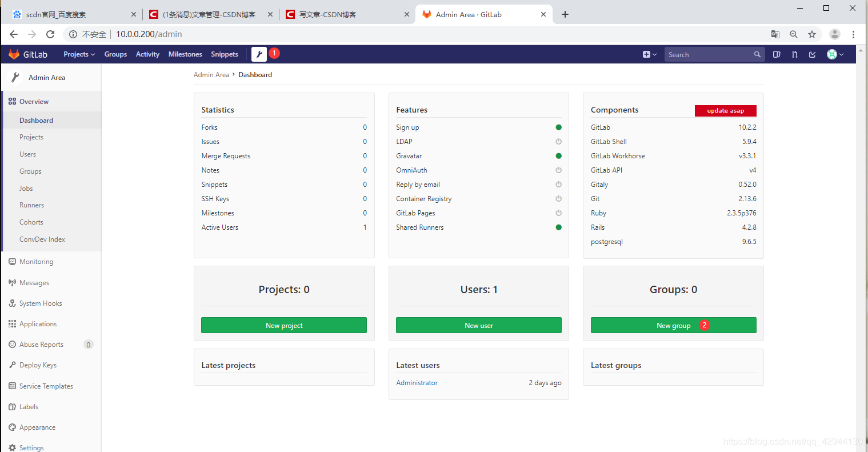The height and width of the screenshot is (452, 868).
Task: Click the Gravatar enabled indicator
Action: 558,156
